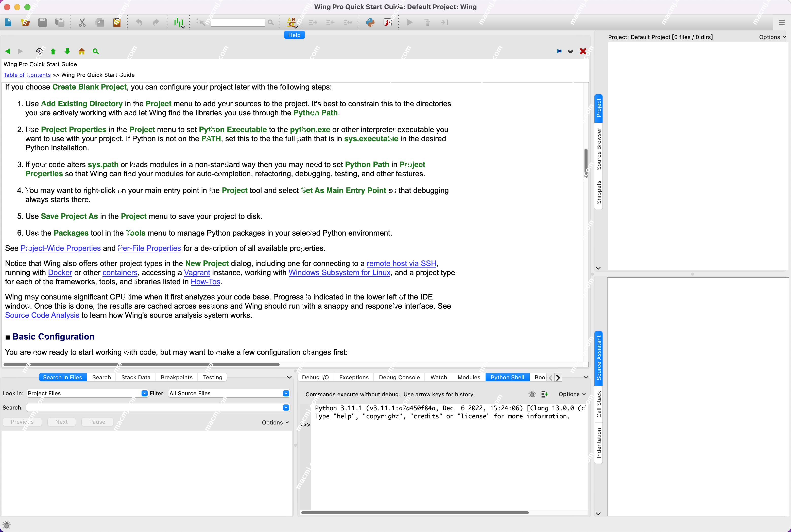The width and height of the screenshot is (791, 532).
Task: Switch to the Breakpoints tab
Action: pos(177,377)
